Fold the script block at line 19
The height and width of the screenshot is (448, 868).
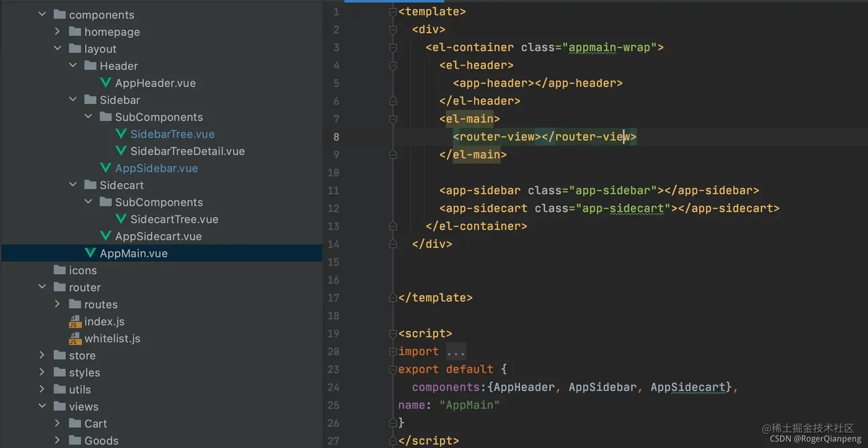393,333
